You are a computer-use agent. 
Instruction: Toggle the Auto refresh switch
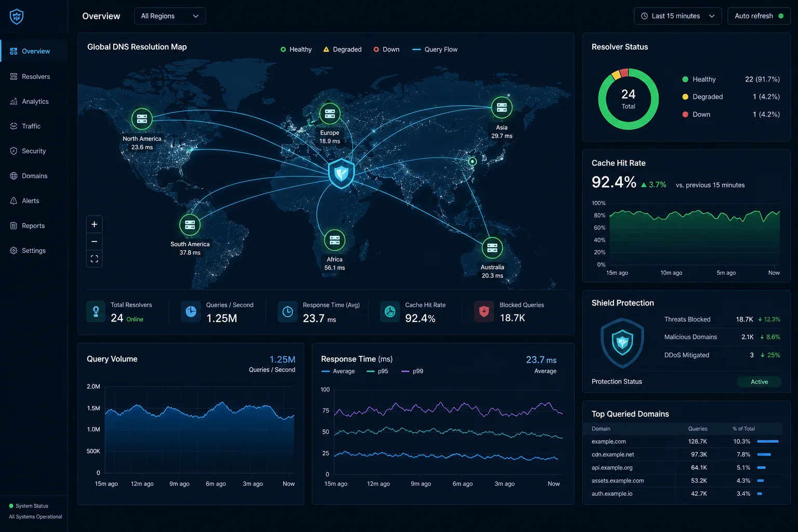(x=759, y=16)
